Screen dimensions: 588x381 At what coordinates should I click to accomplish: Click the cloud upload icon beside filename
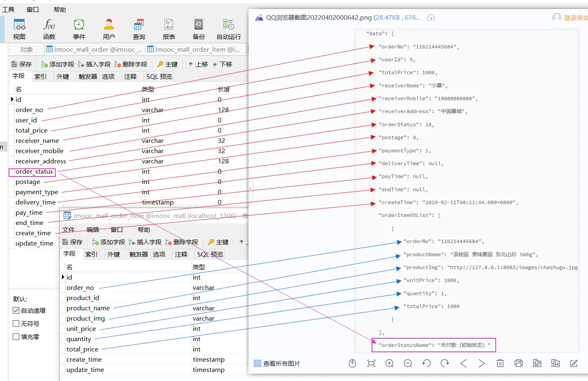click(431, 18)
